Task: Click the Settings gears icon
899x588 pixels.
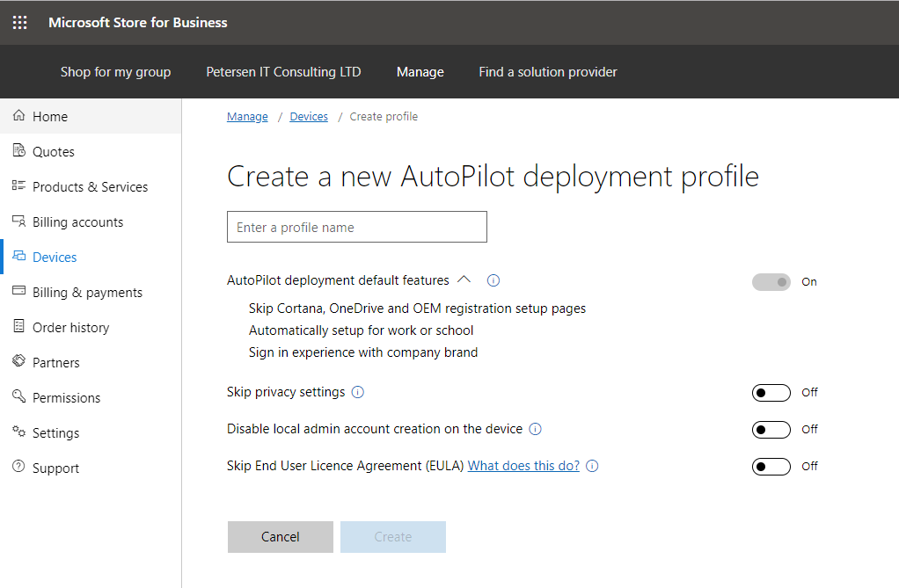Action: [x=19, y=432]
